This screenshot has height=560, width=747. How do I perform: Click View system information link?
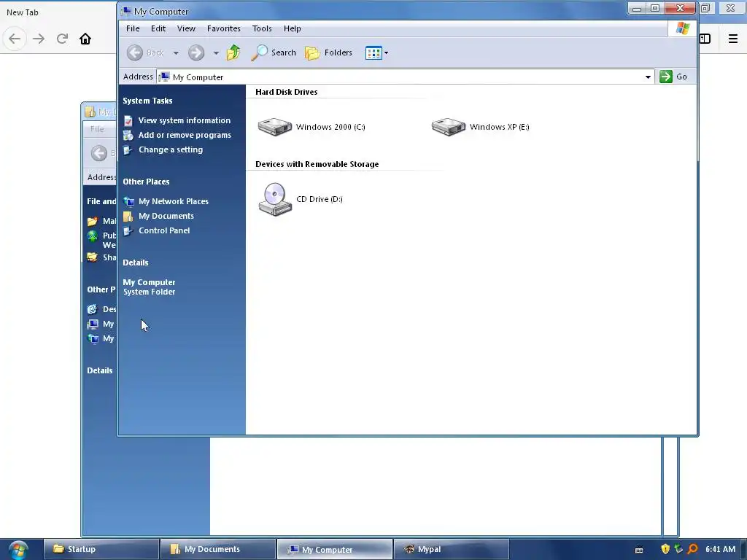185,120
